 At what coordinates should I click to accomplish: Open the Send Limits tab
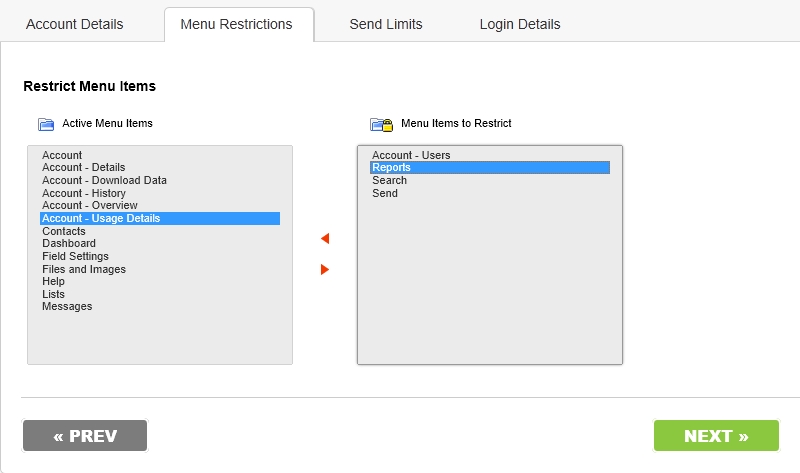point(386,24)
